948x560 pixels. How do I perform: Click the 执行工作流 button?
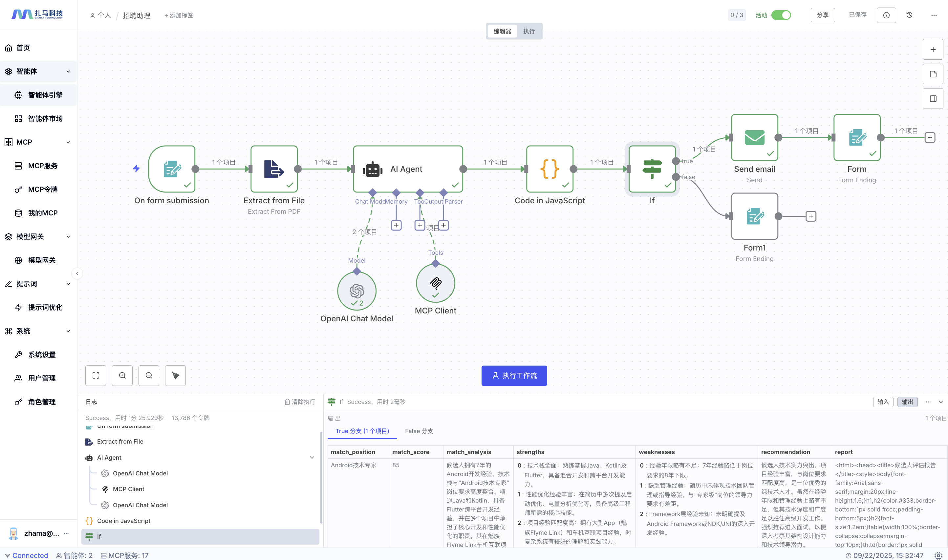[514, 375]
